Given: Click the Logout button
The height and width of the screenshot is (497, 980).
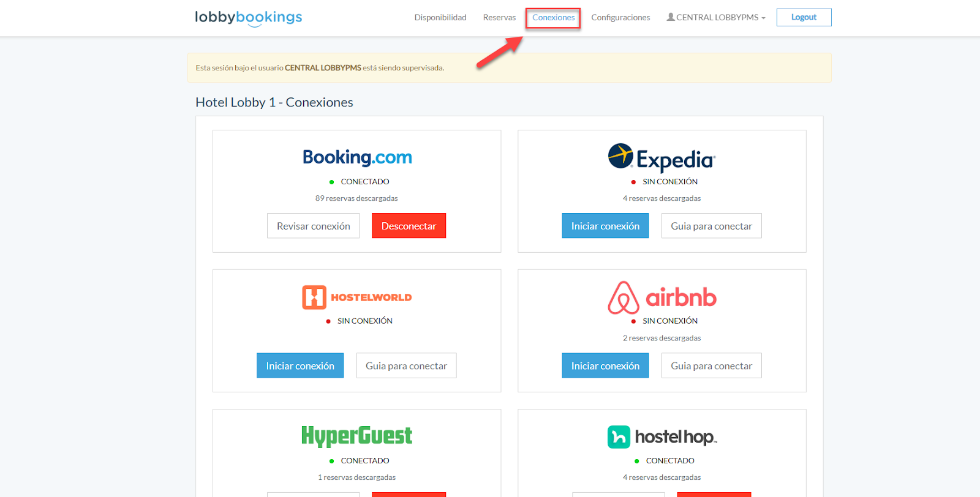Looking at the screenshot, I should [804, 17].
